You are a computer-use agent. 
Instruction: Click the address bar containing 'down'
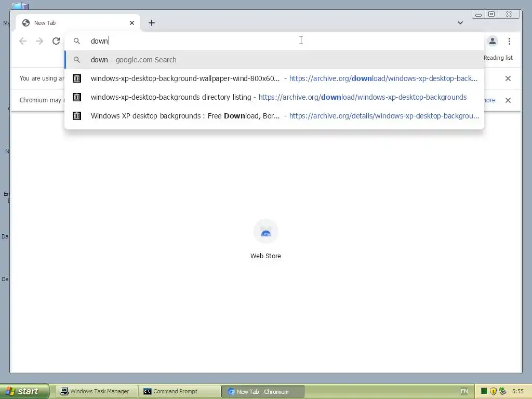coord(274,41)
